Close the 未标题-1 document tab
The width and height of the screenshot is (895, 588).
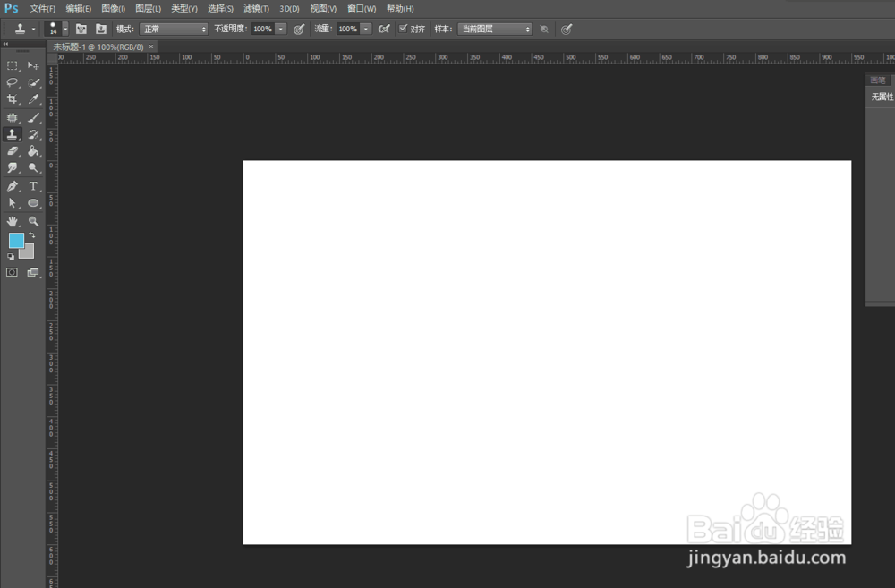tap(150, 47)
